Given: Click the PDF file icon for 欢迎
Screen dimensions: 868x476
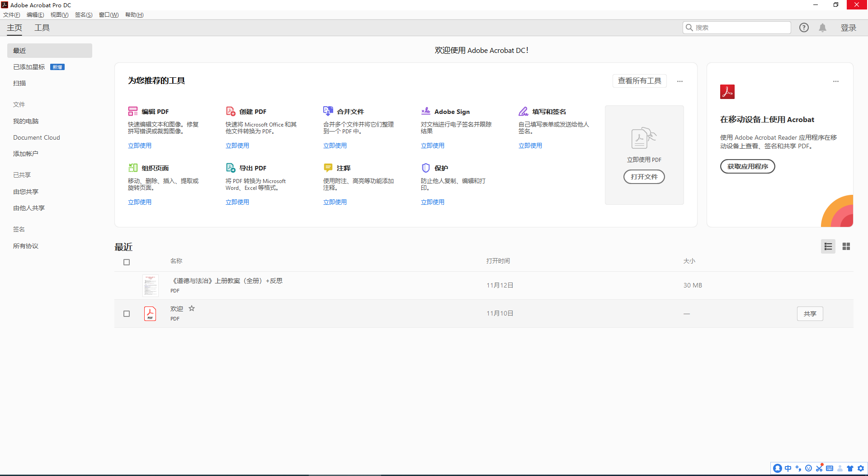Looking at the screenshot, I should click(150, 313).
